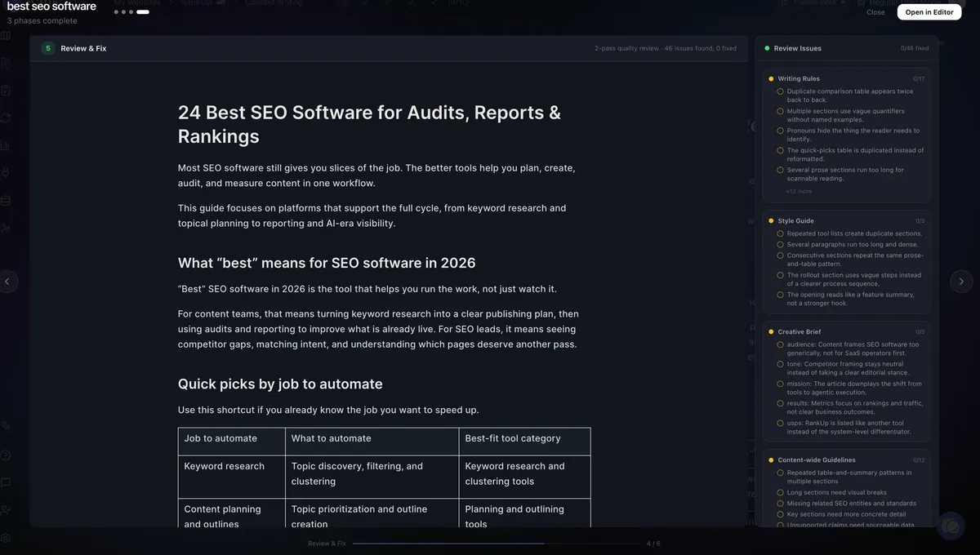The image size is (980, 555).
Task: Check 'Several prose sections run too long' issue
Action: pyautogui.click(x=780, y=170)
